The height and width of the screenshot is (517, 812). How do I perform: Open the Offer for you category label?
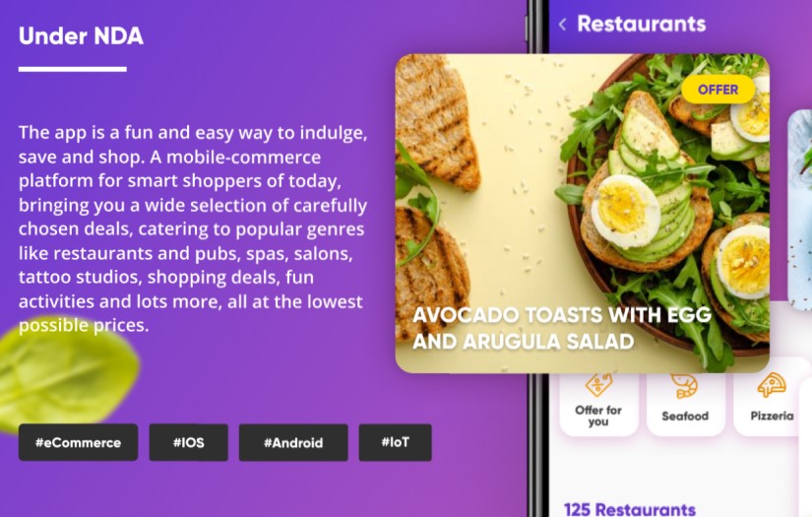pos(598,416)
